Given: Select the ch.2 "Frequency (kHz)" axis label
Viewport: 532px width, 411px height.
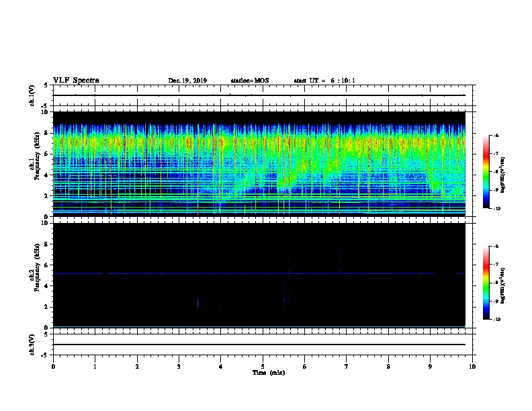Looking at the screenshot, I should point(36,267).
